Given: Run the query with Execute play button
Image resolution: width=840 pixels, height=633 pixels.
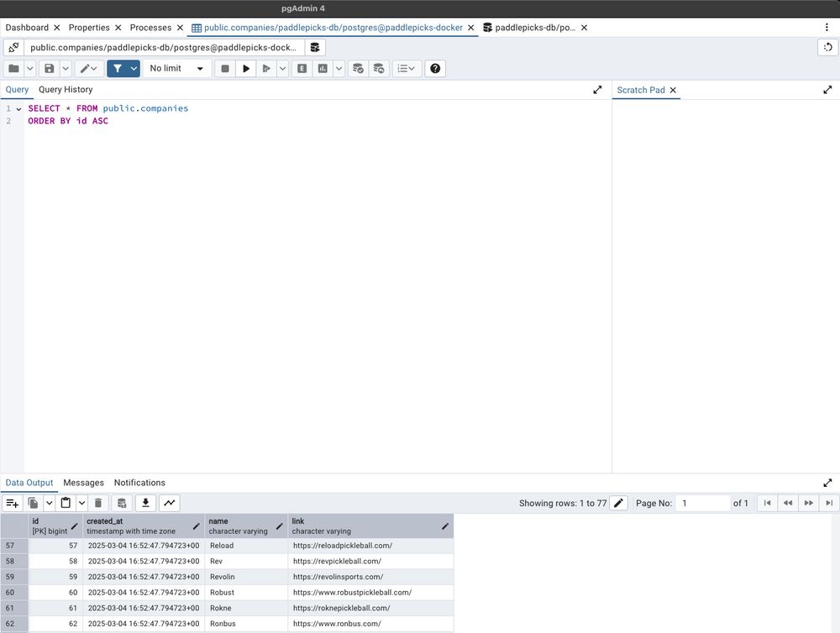Looking at the screenshot, I should 246,69.
